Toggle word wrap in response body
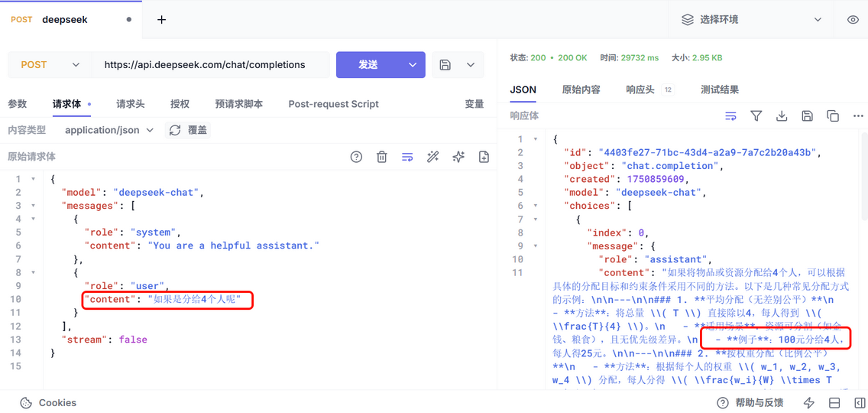Image resolution: width=868 pixels, height=413 pixels. click(x=730, y=115)
